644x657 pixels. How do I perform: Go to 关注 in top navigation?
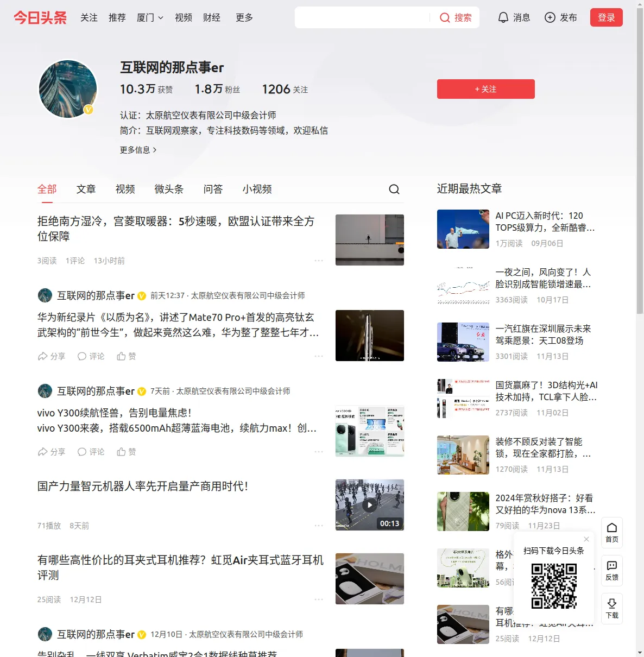pyautogui.click(x=89, y=17)
